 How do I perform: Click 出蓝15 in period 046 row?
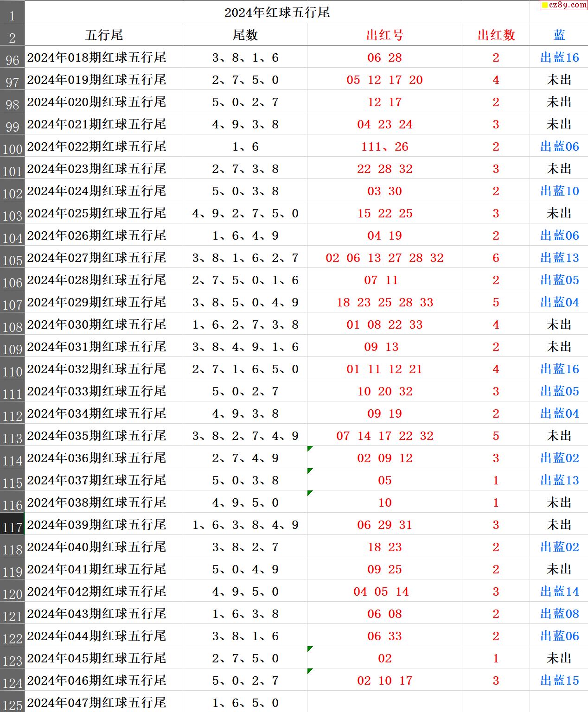[559, 680]
